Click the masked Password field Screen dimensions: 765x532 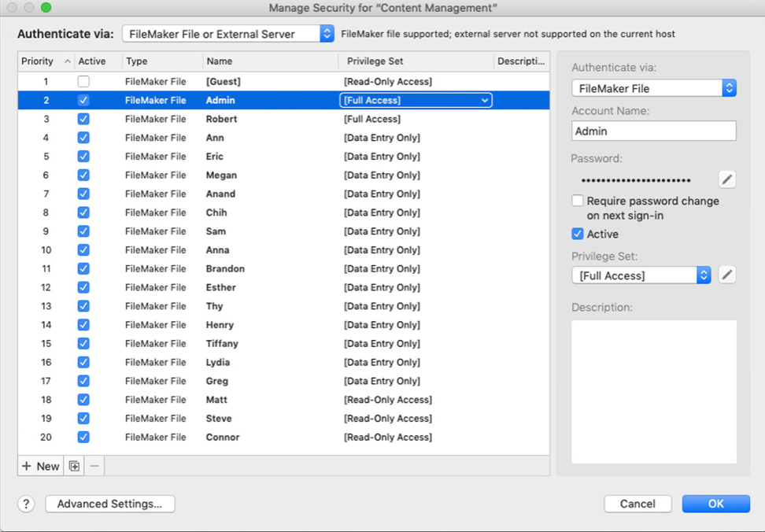(636, 180)
